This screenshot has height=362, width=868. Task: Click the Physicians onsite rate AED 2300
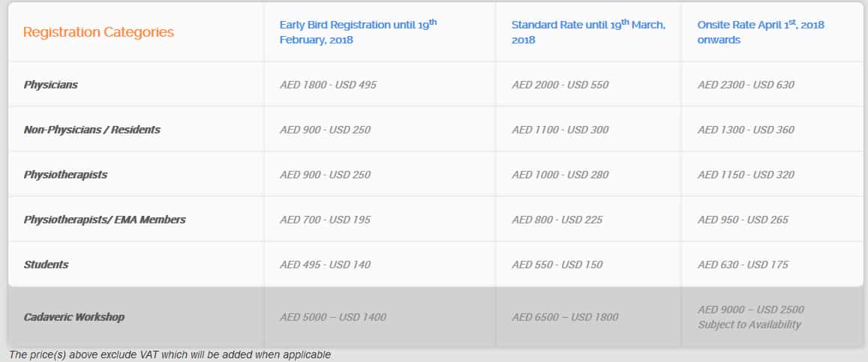[746, 85]
